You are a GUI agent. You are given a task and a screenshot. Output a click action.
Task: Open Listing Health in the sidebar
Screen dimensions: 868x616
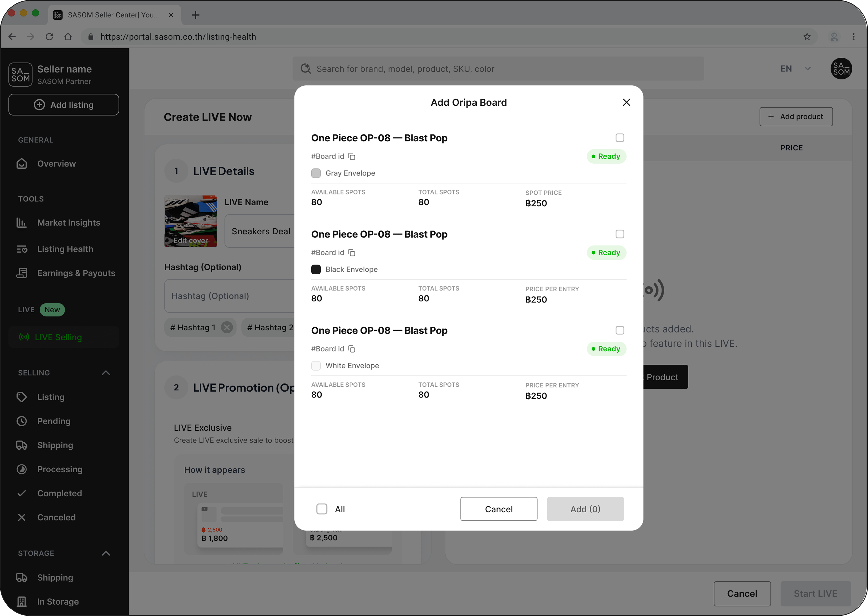65,249
